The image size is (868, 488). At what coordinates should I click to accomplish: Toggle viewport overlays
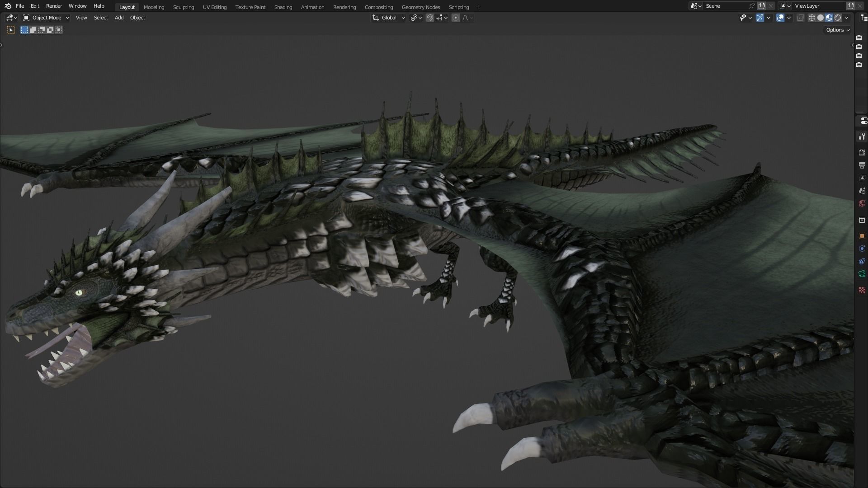coord(780,18)
